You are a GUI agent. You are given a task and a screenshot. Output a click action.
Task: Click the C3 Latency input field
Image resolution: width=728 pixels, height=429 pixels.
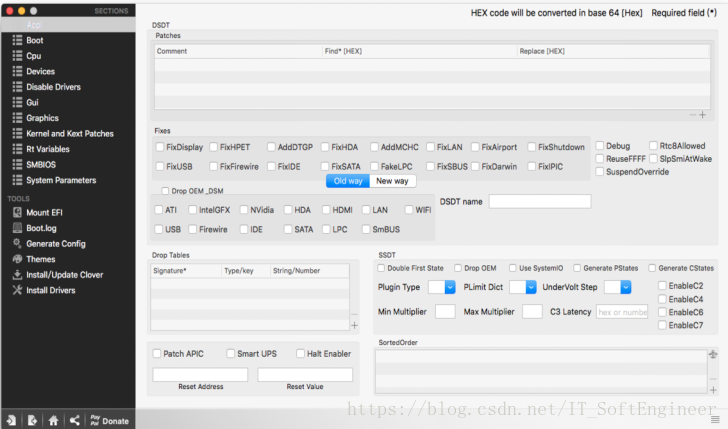(622, 312)
